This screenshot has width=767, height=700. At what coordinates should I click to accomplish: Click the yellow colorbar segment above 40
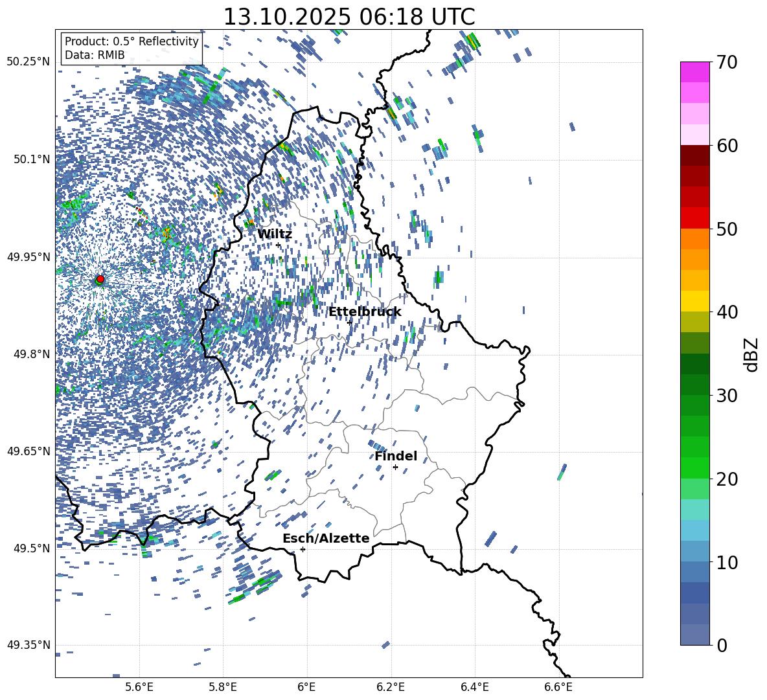(x=695, y=302)
